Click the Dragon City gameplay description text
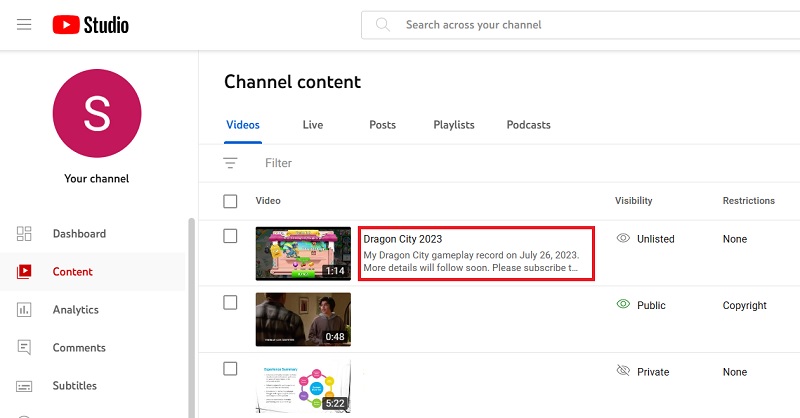The image size is (800, 418). [x=471, y=261]
